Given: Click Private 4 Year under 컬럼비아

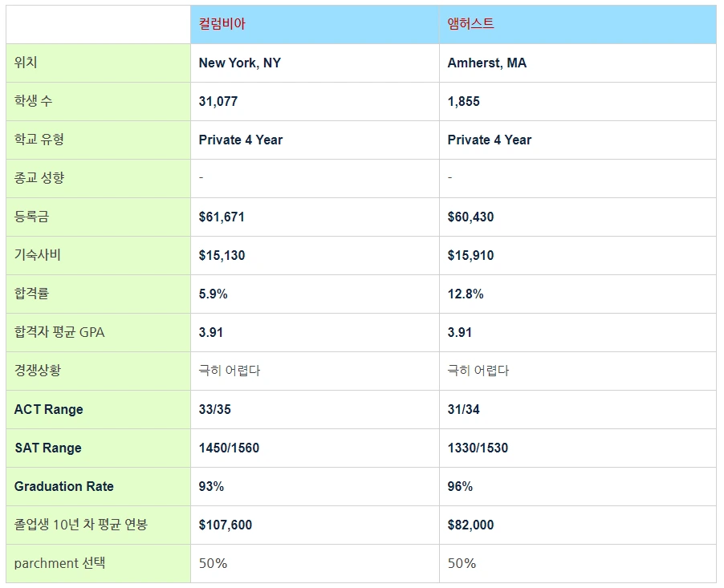Looking at the screenshot, I should 241,140.
